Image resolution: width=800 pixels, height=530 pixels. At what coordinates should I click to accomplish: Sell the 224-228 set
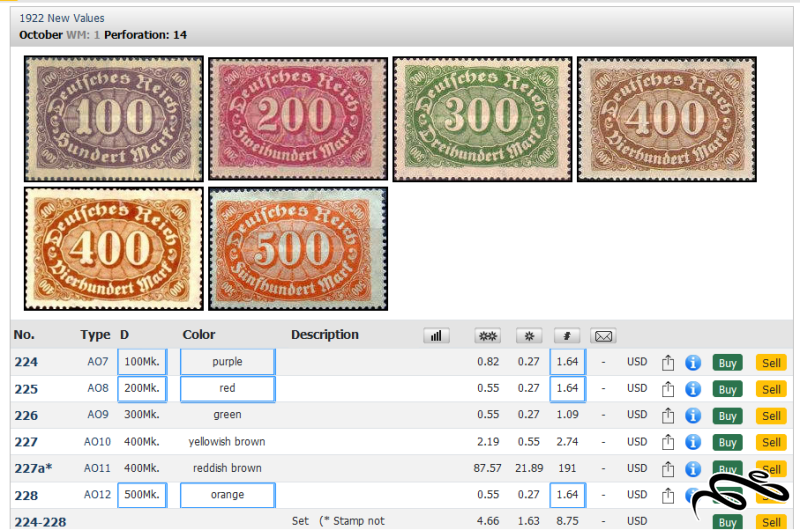coord(771,522)
